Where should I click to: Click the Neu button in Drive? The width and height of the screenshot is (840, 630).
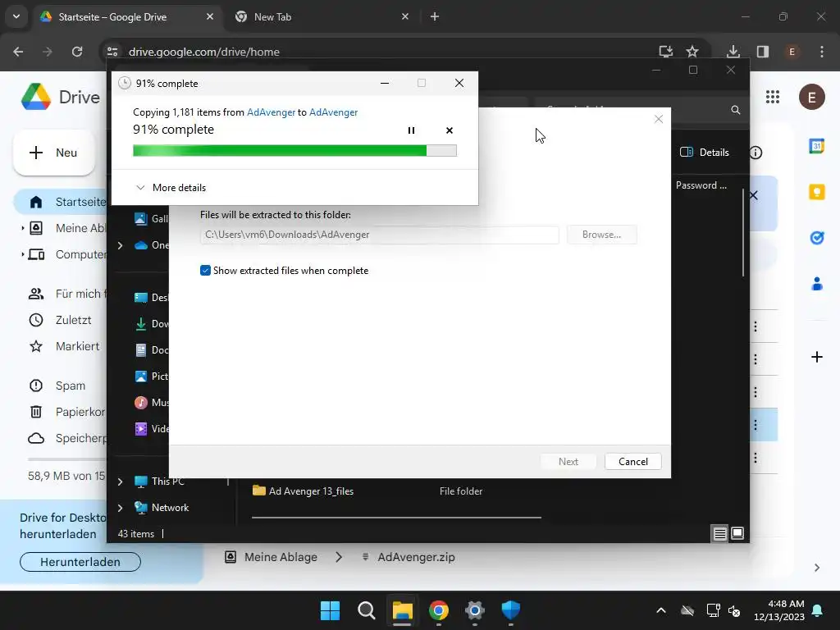pos(53,153)
